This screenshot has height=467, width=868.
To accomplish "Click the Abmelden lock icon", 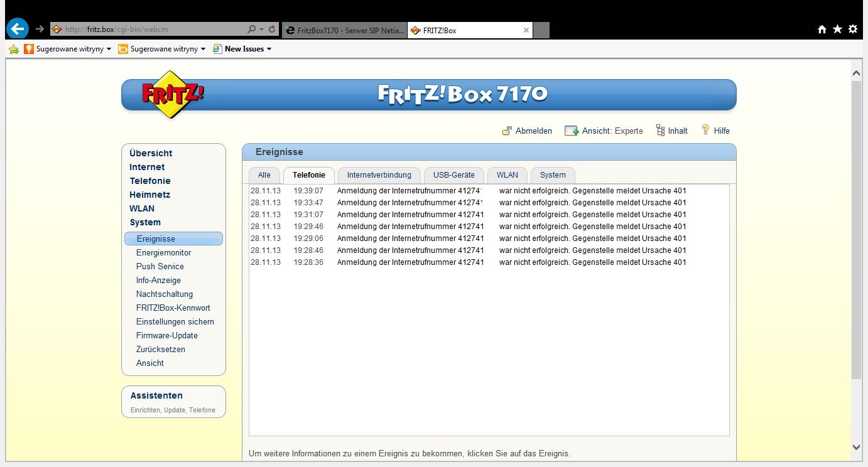I will 507,131.
